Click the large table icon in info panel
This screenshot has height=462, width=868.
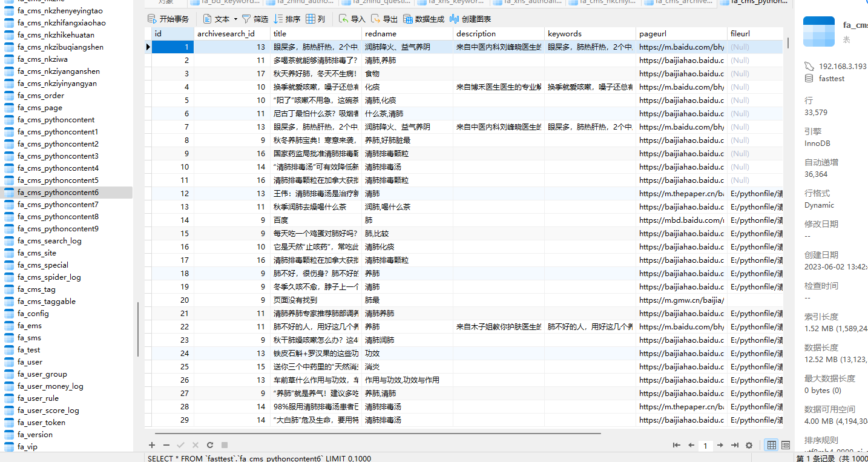[x=819, y=32]
